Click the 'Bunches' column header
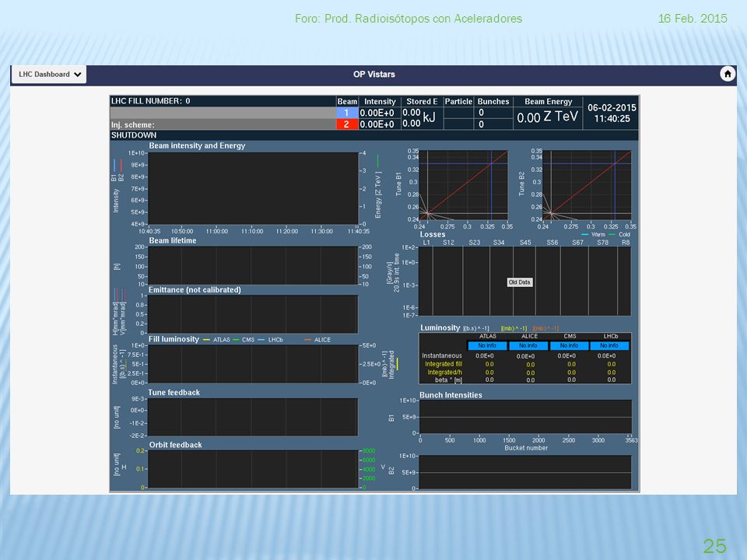Image resolution: width=747 pixels, height=560 pixels. [x=493, y=101]
